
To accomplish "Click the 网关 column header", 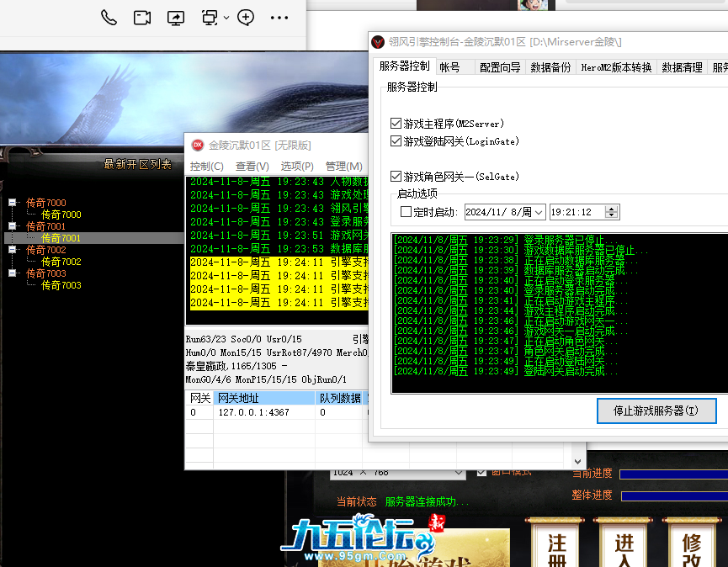I will click(199, 398).
